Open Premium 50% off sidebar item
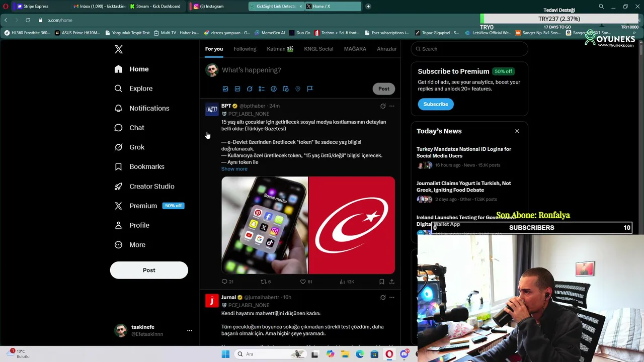 [x=149, y=206]
